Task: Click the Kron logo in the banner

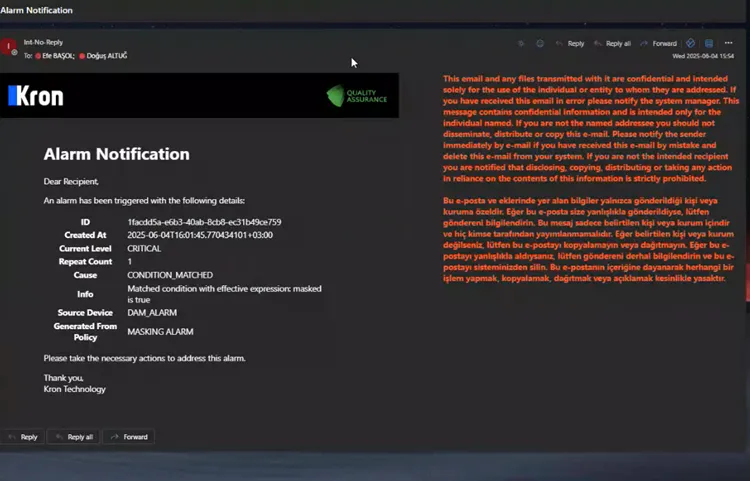Action: click(36, 96)
